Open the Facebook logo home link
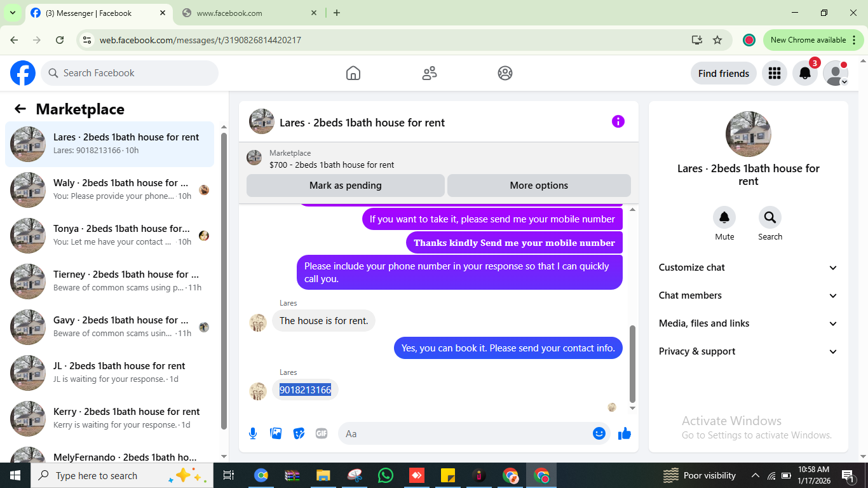The image size is (868, 488). 23,73
